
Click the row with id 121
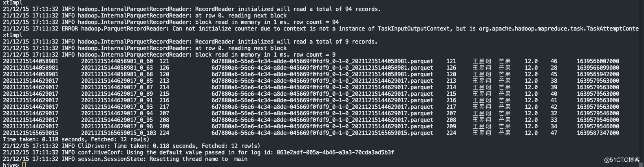tap(311, 61)
